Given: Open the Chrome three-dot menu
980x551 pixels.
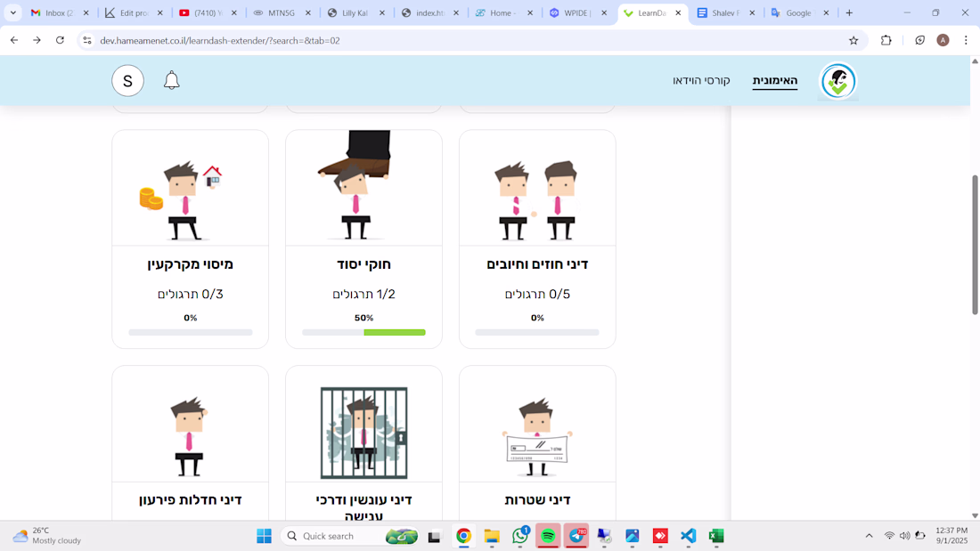Looking at the screenshot, I should click(x=966, y=41).
